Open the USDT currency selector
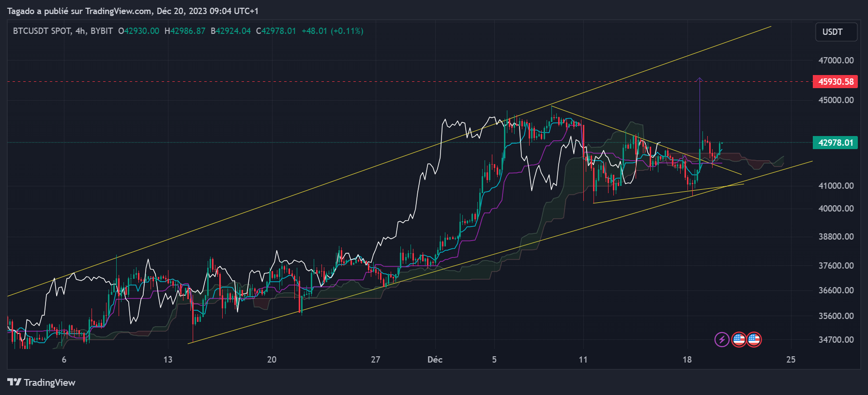 pyautogui.click(x=836, y=32)
